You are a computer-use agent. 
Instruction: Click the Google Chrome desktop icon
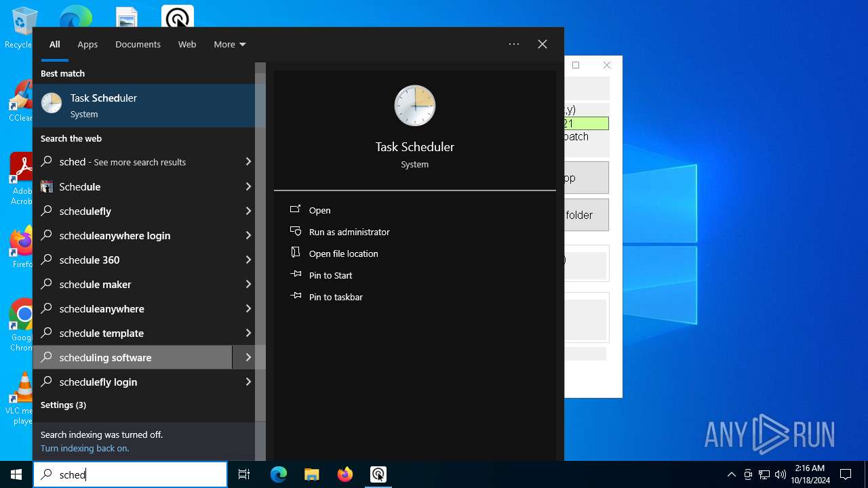(21, 325)
